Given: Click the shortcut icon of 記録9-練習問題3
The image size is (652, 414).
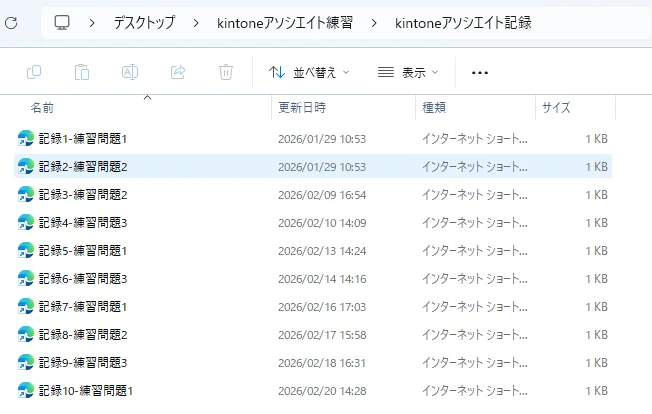Looking at the screenshot, I should click(26, 362).
